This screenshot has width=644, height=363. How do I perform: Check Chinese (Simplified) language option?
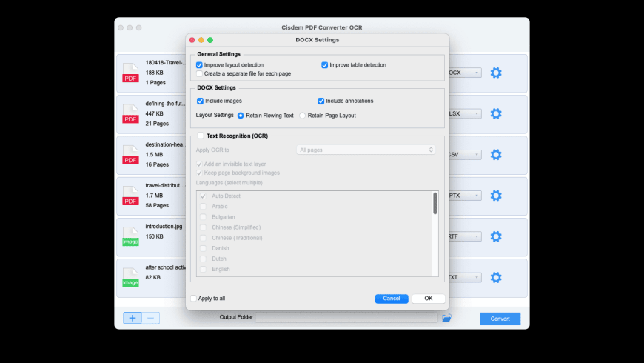click(203, 227)
